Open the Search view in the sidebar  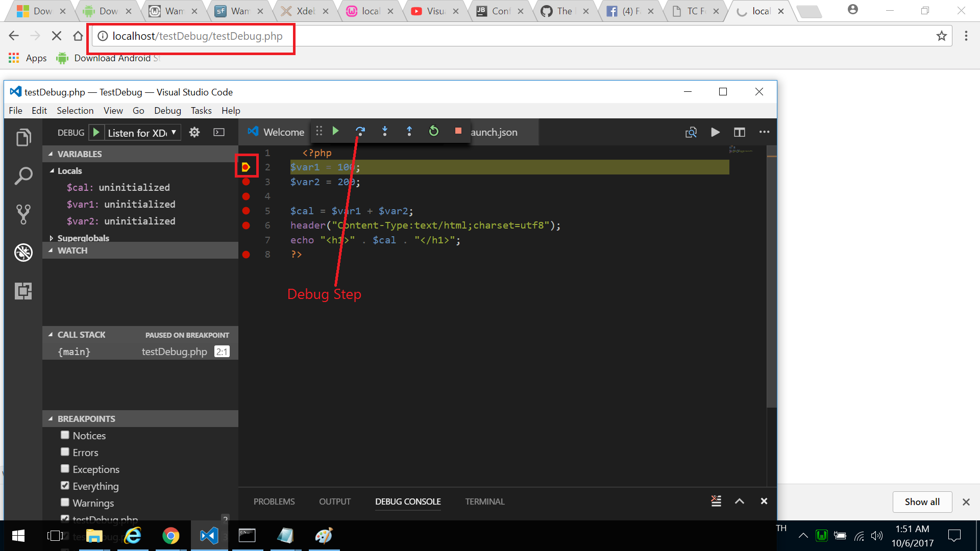23,176
